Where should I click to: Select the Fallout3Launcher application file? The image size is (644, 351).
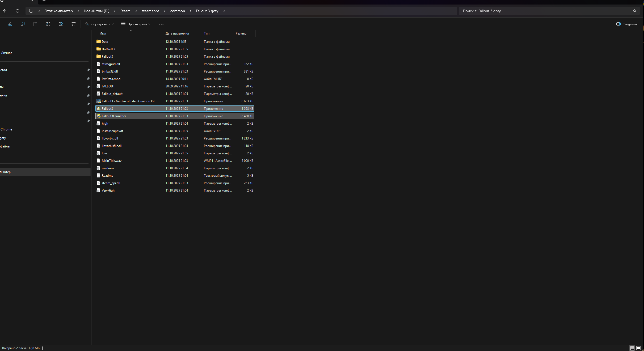tap(175, 116)
